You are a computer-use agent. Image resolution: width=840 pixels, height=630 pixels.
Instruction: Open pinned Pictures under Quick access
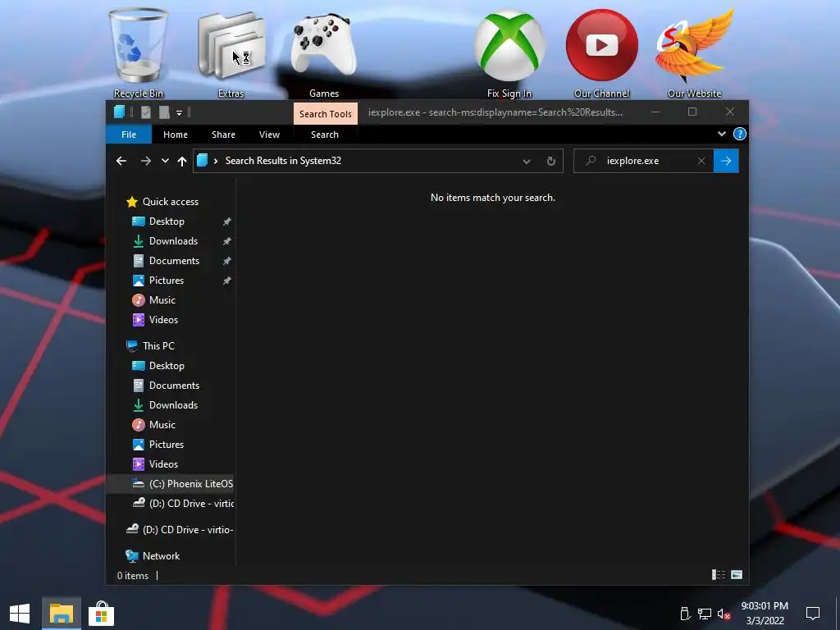tap(166, 281)
